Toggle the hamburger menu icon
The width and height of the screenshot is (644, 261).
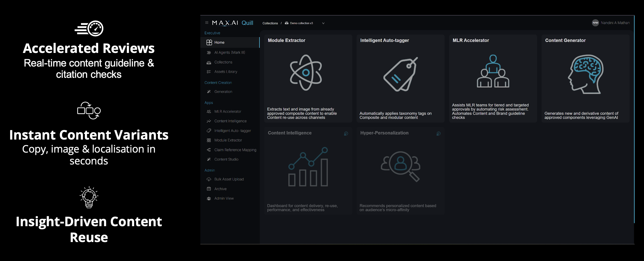[207, 23]
